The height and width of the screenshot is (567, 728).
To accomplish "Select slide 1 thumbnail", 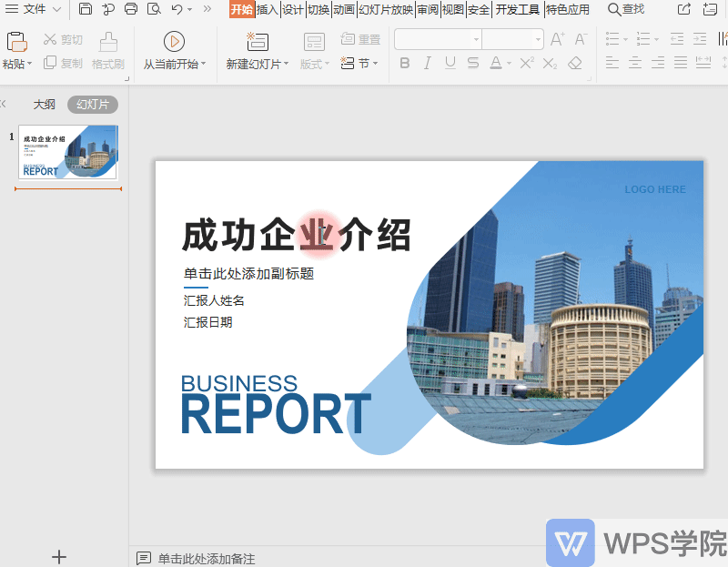I will (x=67, y=152).
